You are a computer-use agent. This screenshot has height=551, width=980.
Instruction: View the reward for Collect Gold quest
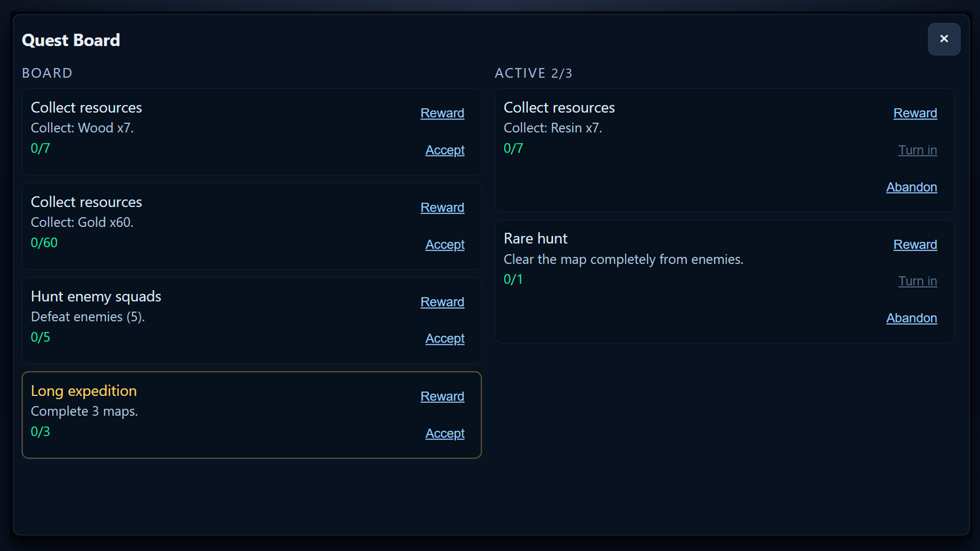point(442,207)
